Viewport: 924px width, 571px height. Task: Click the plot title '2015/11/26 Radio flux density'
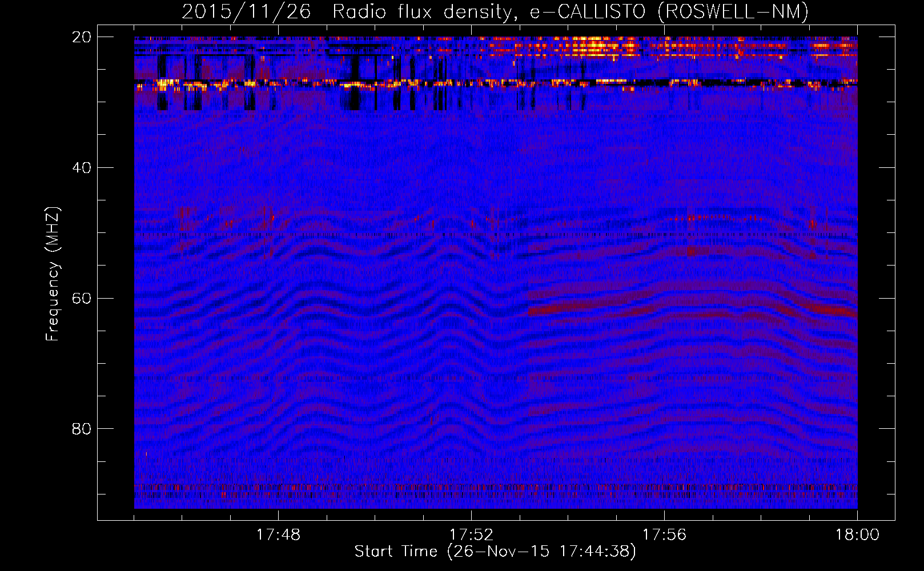[495, 11]
